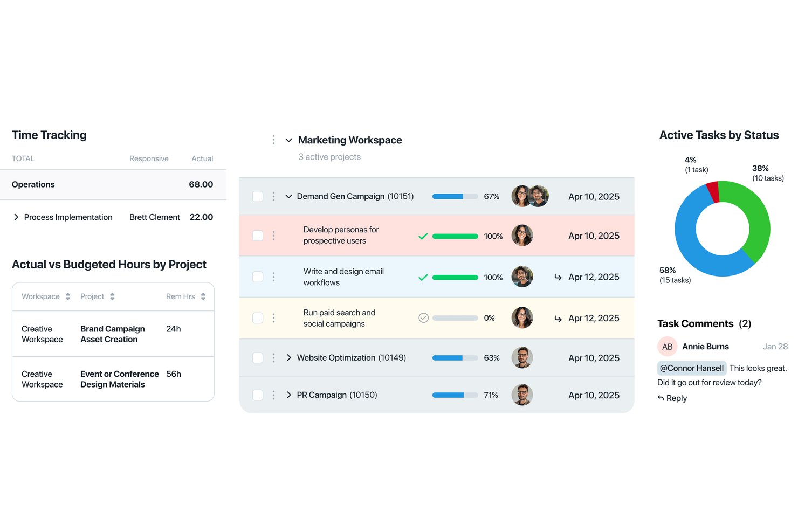Click assignee avatar on Develop personas row
The image size is (798, 532).
[x=522, y=236]
